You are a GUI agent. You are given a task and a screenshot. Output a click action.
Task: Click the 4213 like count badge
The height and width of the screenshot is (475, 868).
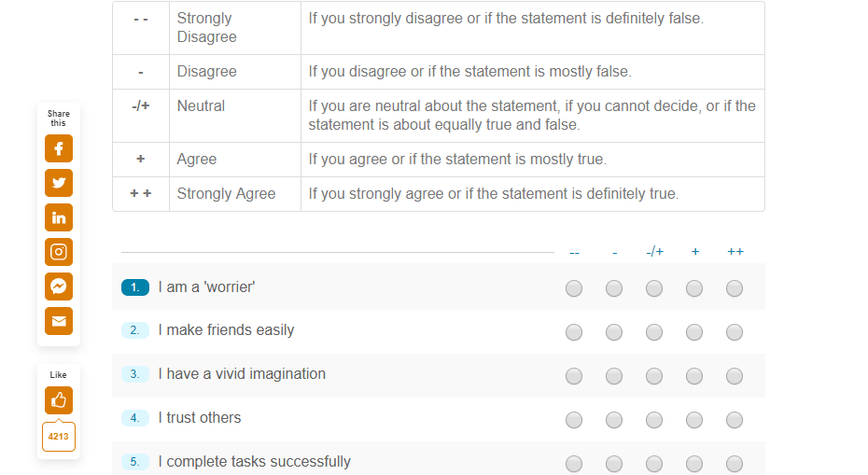58,436
